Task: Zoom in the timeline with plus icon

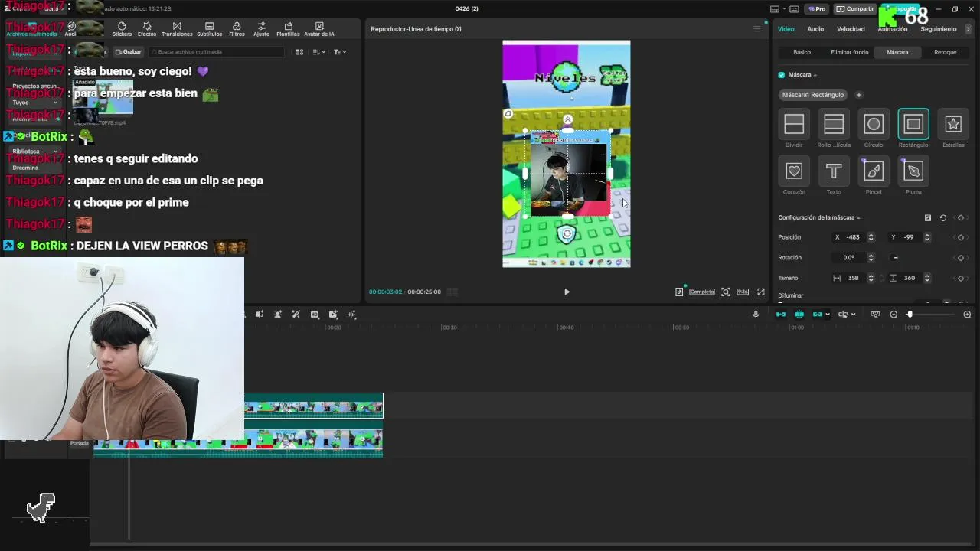Action: (x=967, y=315)
